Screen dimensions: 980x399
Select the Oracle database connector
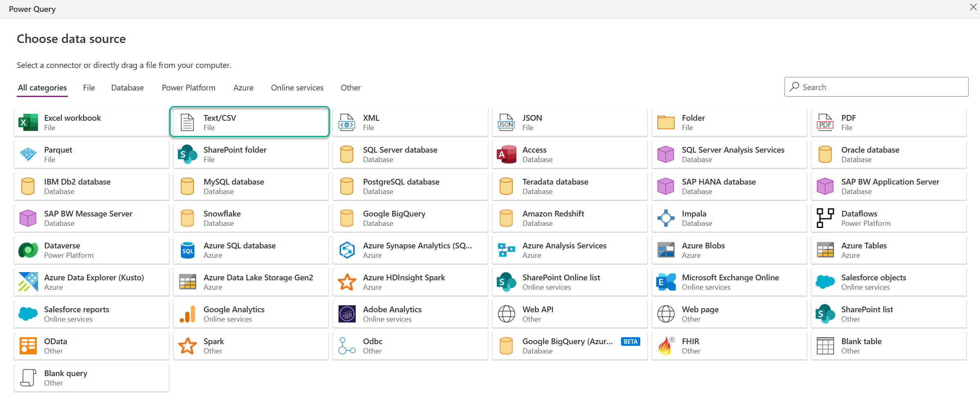(889, 154)
